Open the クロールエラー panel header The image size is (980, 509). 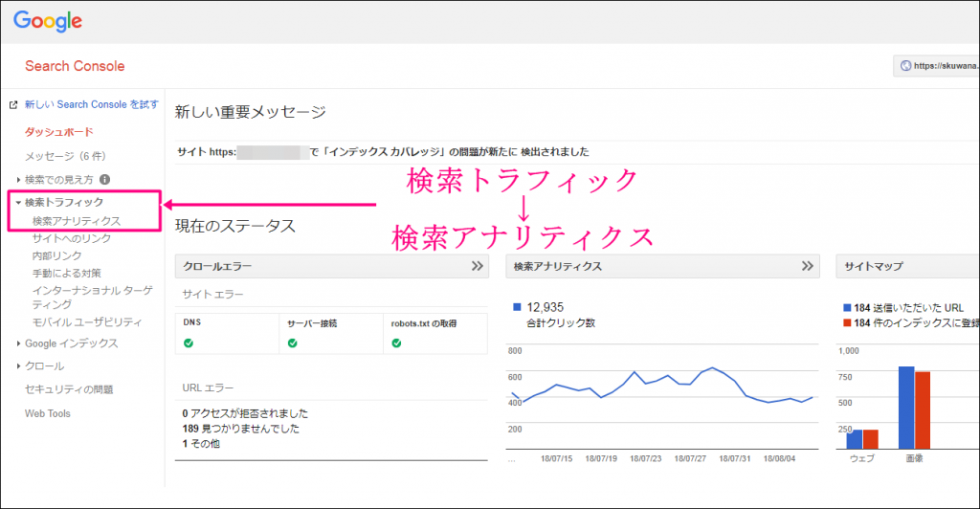[331, 266]
